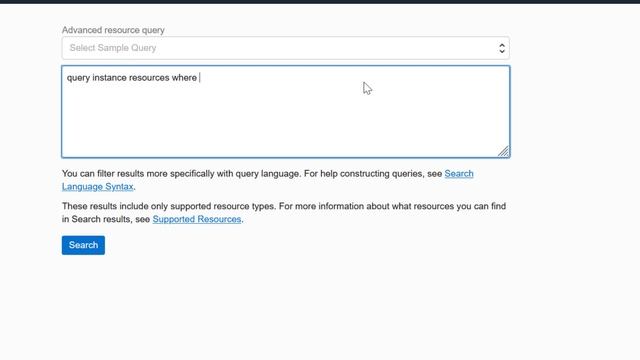
Task: Click the query text area containing "query instance resources where"
Action: (286, 111)
